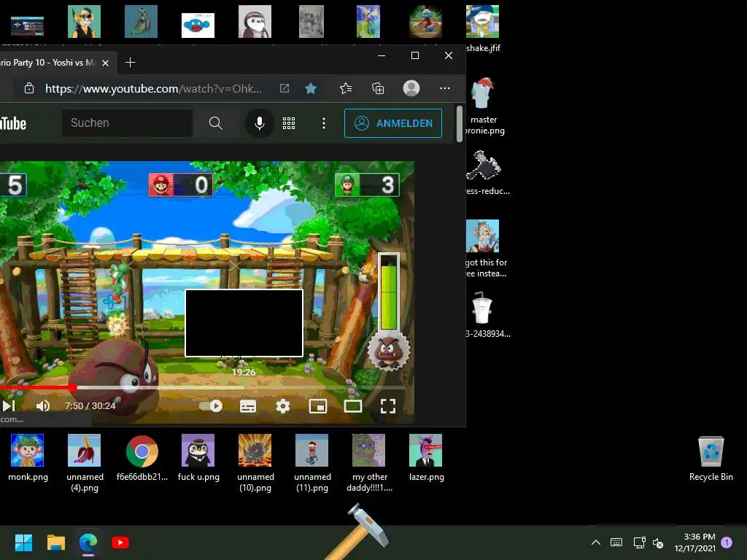Open Edge settings and more menu
Viewport: 747px width, 560px height.
click(x=444, y=88)
